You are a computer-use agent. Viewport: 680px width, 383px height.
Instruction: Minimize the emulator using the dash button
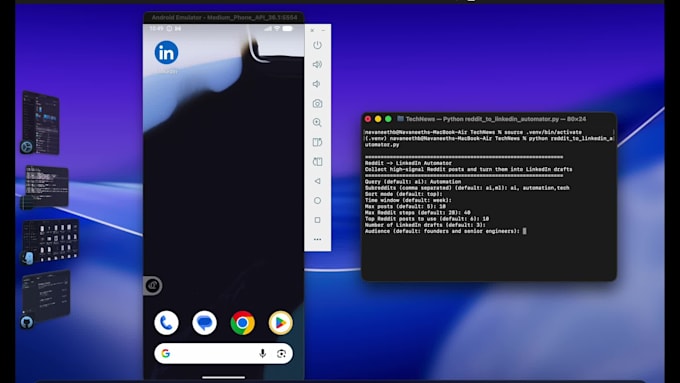(323, 30)
